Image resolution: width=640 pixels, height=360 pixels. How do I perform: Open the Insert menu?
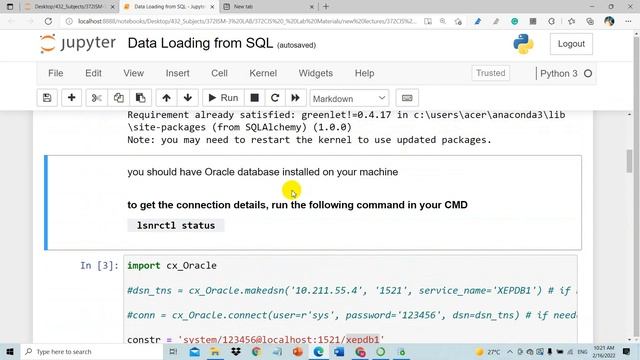(178, 73)
